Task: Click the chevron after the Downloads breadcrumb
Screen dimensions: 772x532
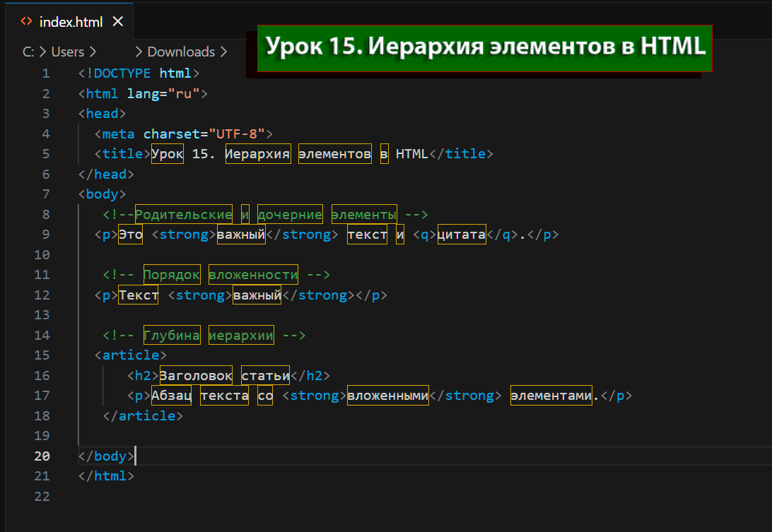Action: coord(224,52)
